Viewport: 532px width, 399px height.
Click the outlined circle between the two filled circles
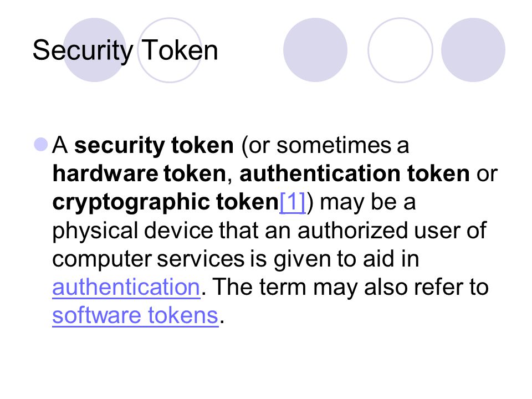pyautogui.click(x=400, y=50)
